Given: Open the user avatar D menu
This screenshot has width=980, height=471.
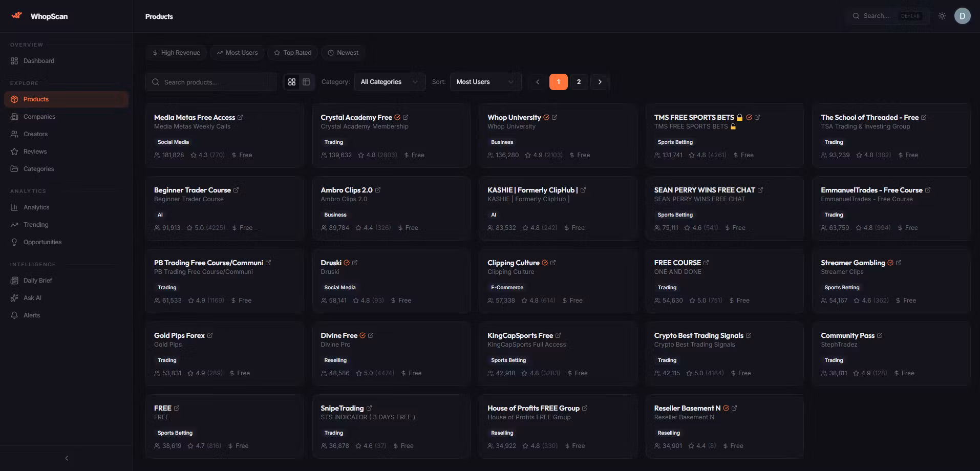Looking at the screenshot, I should click(962, 16).
